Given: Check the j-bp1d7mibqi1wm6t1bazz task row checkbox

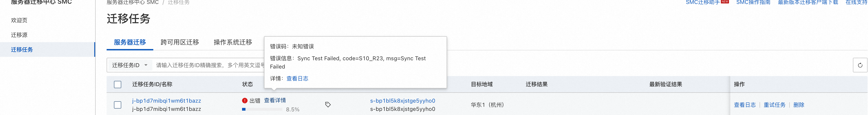Looking at the screenshot, I should click(118, 105).
